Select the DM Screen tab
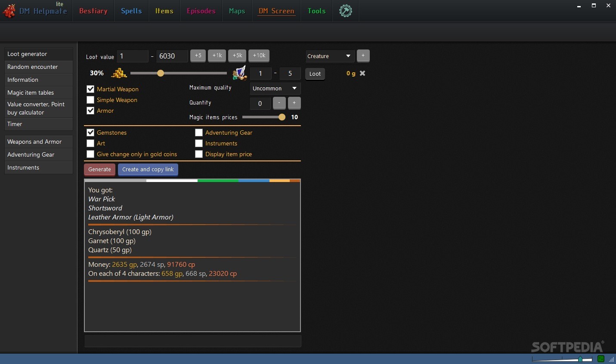The height and width of the screenshot is (364, 616). pyautogui.click(x=276, y=11)
